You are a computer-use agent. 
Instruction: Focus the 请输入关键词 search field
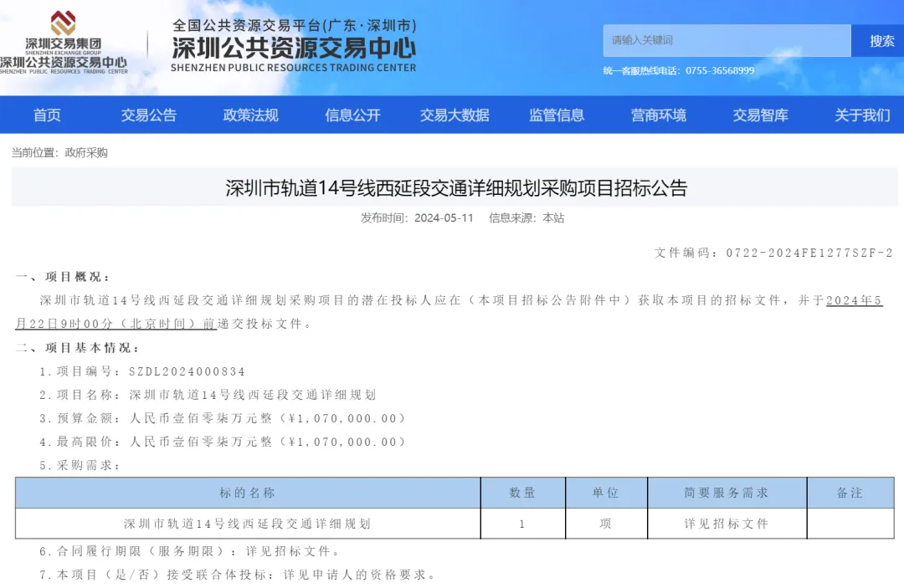727,40
